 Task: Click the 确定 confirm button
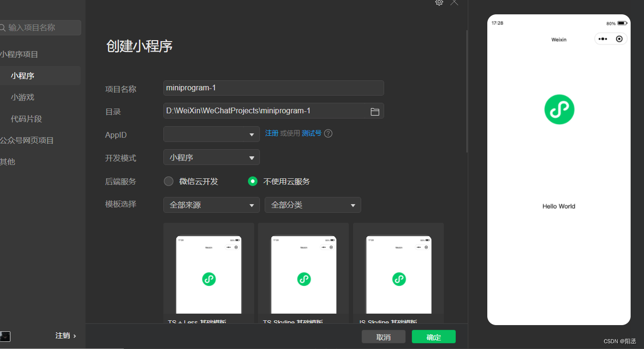point(434,337)
